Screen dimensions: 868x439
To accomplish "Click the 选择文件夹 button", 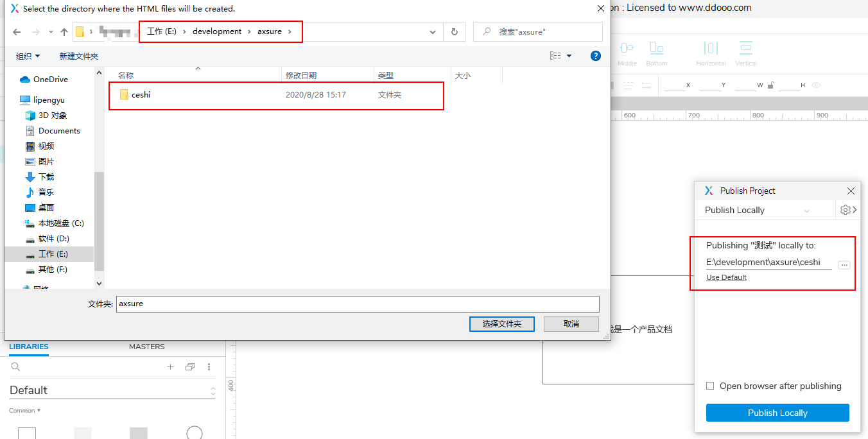I will coord(501,323).
